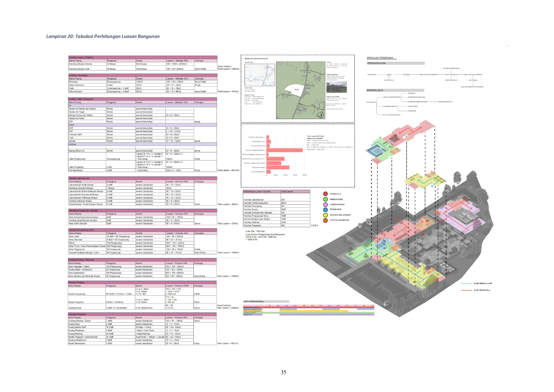Click the green Pengunjung legend circle

tap(325, 199)
